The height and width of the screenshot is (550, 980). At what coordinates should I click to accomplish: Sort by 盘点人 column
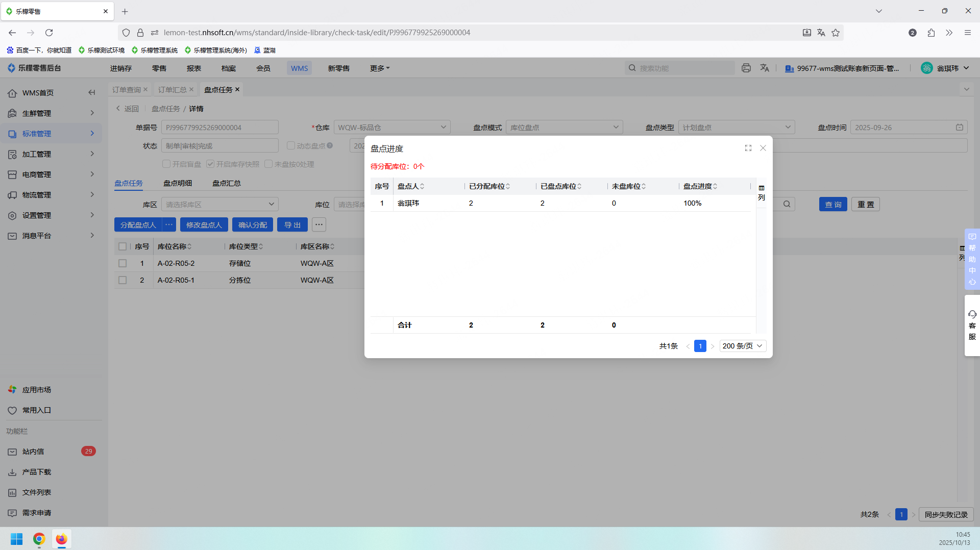(422, 186)
